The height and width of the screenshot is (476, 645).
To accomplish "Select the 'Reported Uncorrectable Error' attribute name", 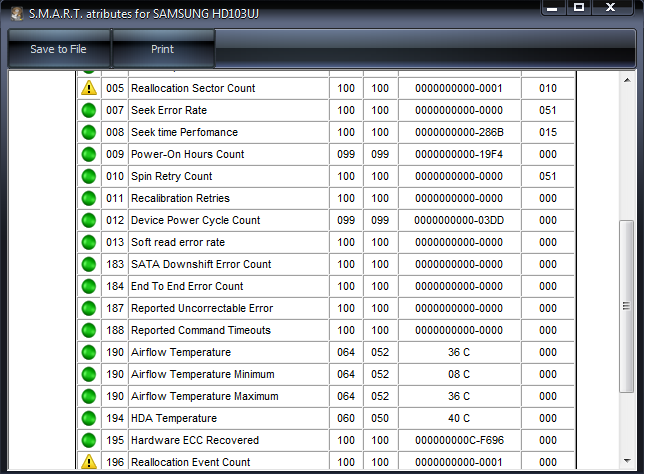I will [202, 309].
